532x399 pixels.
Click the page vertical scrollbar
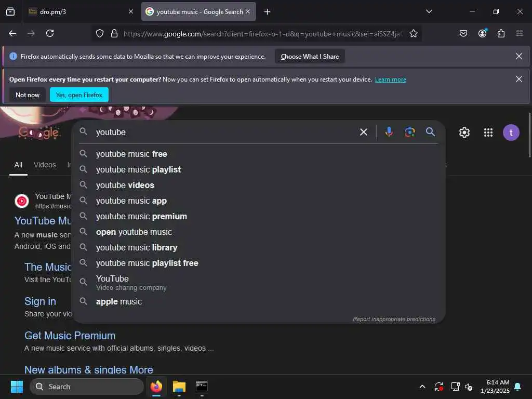(529, 135)
